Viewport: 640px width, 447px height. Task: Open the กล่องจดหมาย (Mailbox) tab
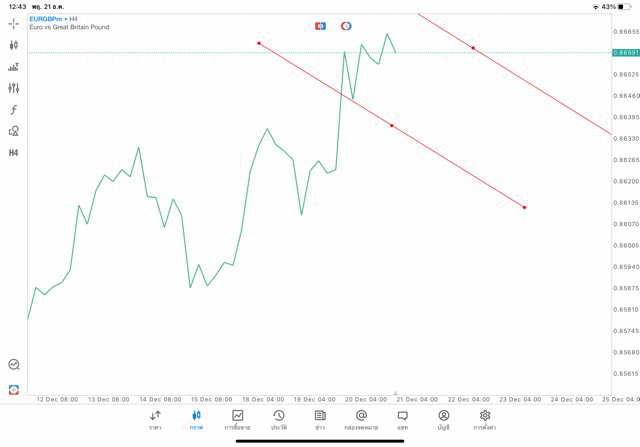(x=361, y=419)
